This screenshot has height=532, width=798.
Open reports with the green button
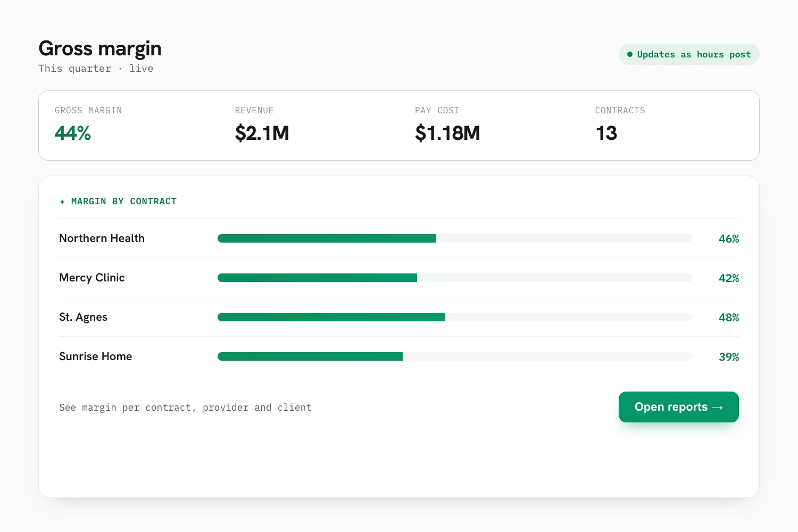point(678,407)
